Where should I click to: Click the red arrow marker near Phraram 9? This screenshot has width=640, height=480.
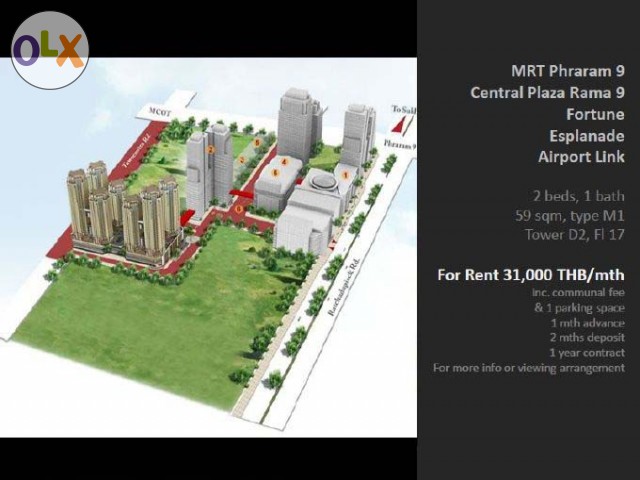[399, 125]
